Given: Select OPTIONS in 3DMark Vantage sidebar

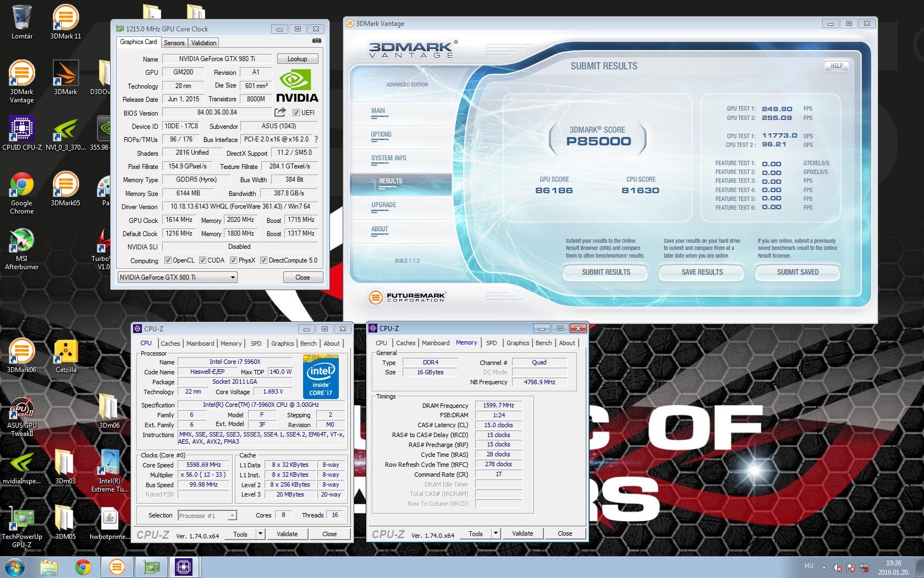Looking at the screenshot, I should tap(381, 135).
